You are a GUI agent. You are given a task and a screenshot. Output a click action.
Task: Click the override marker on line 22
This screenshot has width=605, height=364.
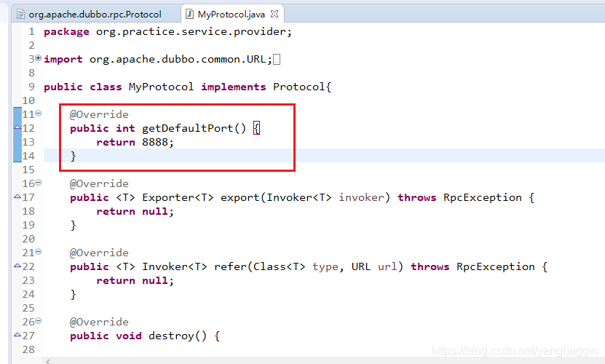click(x=17, y=266)
